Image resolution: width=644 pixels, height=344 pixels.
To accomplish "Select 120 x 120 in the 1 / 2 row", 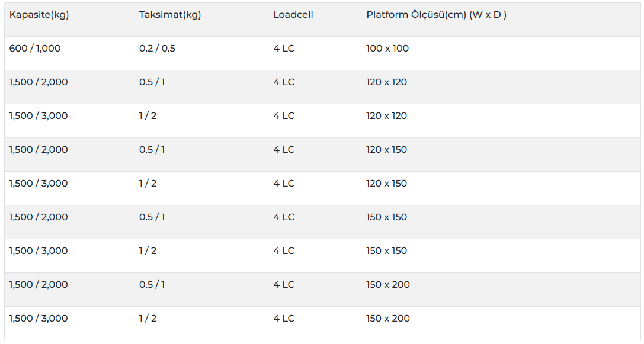I will pyautogui.click(x=387, y=116).
